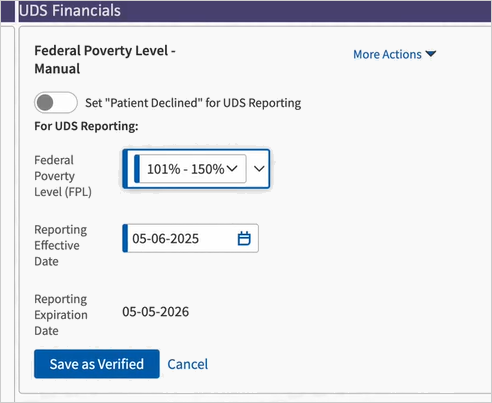The image size is (492, 403).
Task: Select the 101% - 150% value text
Action: (185, 169)
